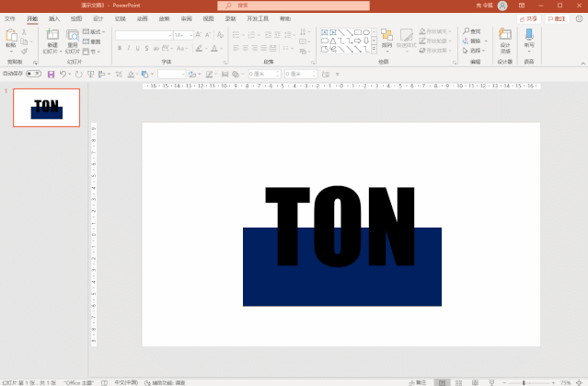
Task: Click the Arrange (排列) icon
Action: 386,35
